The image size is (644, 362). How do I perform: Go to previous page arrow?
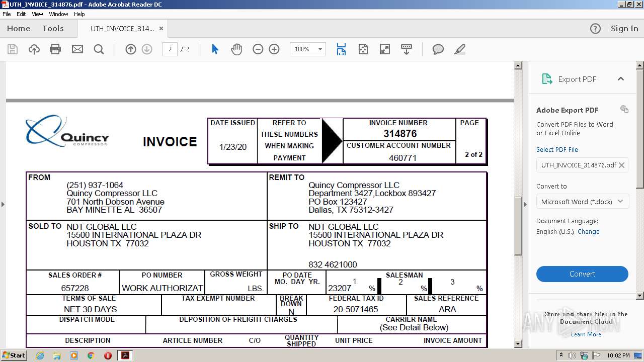tap(131, 49)
